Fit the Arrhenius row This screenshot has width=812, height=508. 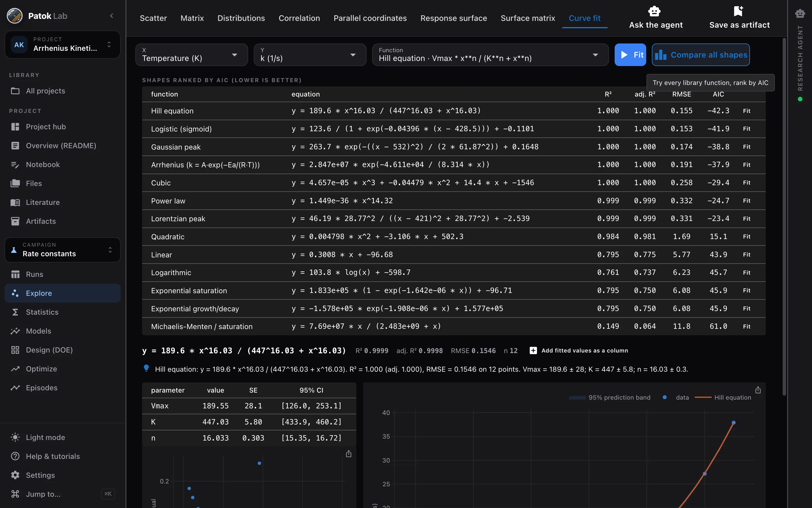pos(747,165)
